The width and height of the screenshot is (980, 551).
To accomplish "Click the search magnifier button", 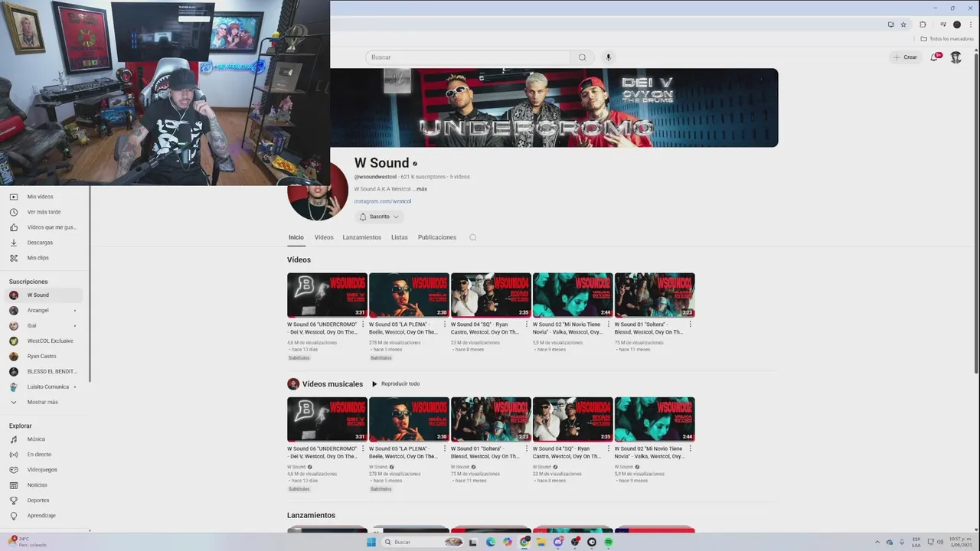I will pyautogui.click(x=583, y=57).
